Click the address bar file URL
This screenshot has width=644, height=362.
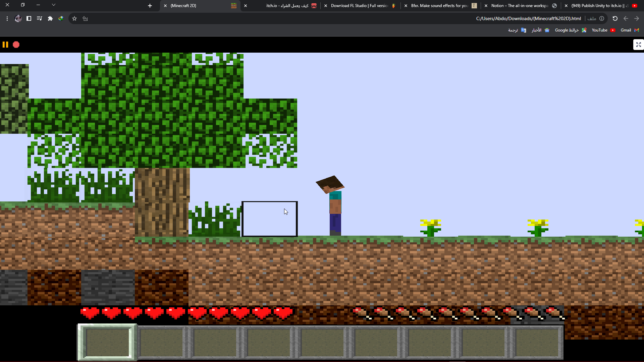(529, 18)
